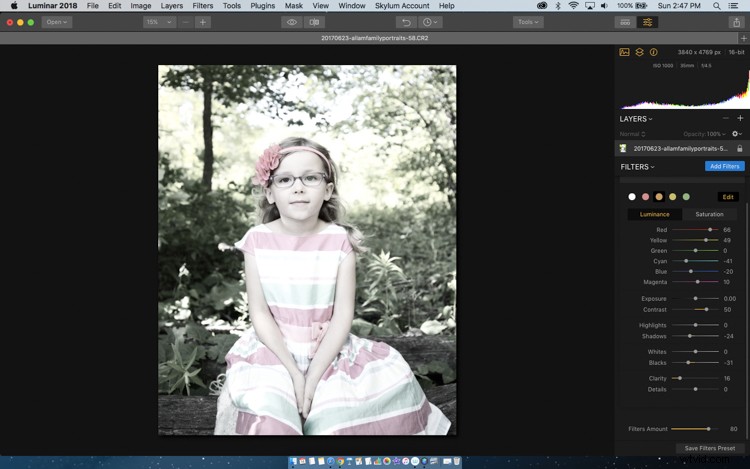Enable the before/after compare view
The height and width of the screenshot is (469, 750).
point(314,22)
